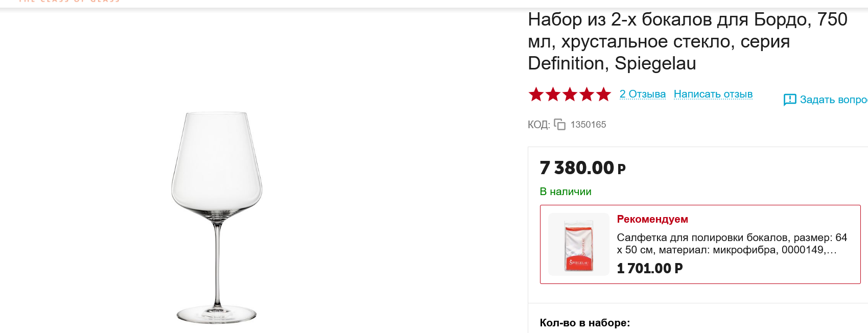
Task: Click the "Написать отзыв" link
Action: (713, 94)
